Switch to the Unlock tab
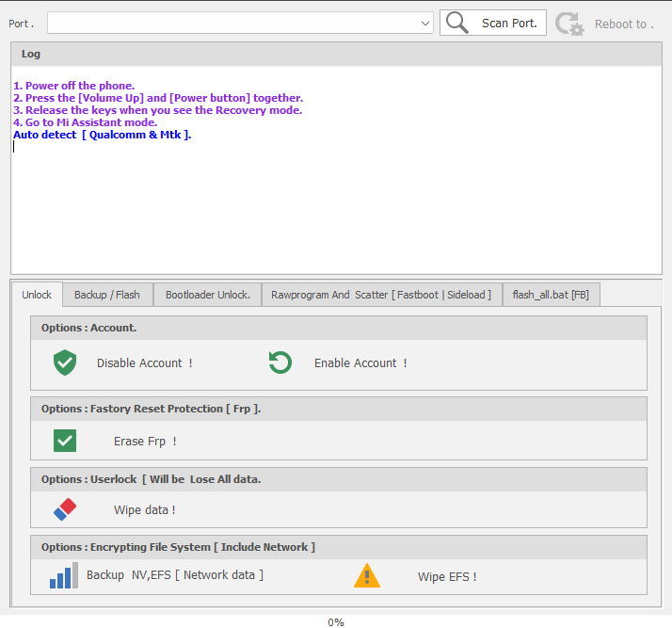The width and height of the screenshot is (672, 628). click(x=37, y=295)
